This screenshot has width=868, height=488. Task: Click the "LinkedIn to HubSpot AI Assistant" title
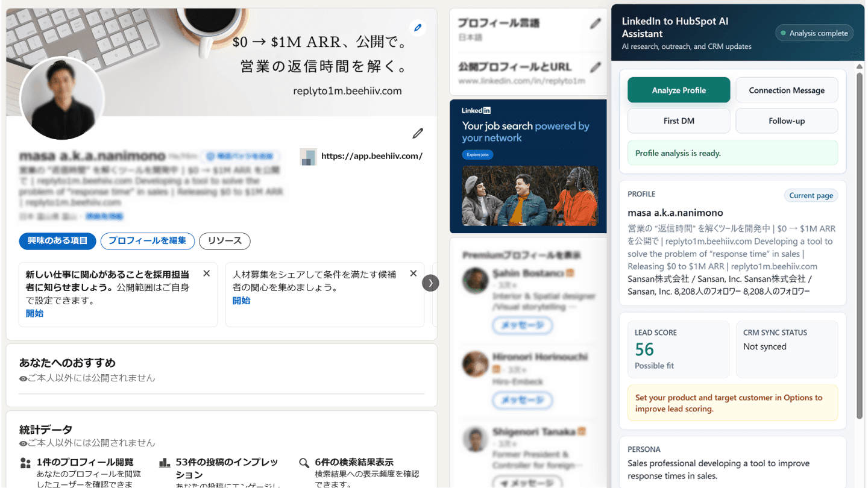point(675,28)
